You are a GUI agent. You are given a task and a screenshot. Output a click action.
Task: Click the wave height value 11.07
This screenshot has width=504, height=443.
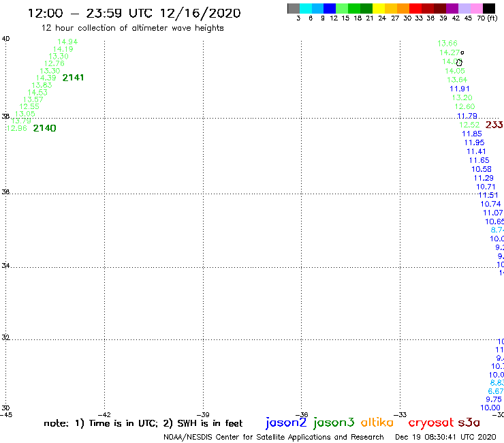(x=493, y=213)
